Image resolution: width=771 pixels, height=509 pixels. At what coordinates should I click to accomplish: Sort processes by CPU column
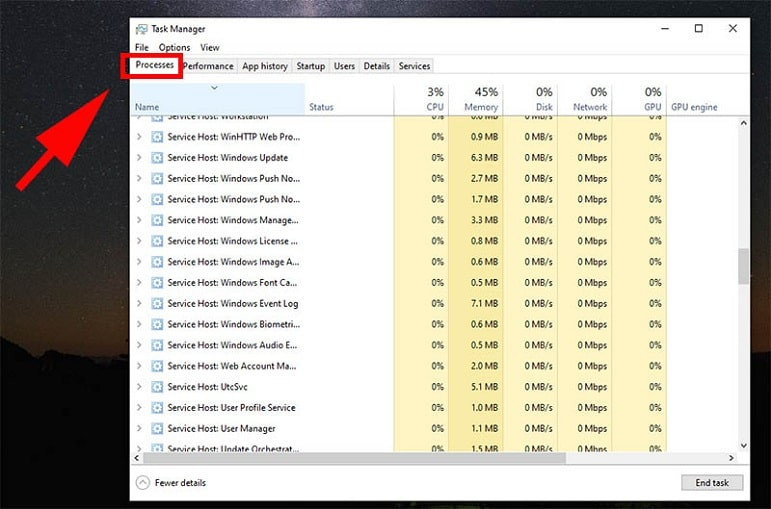tap(421, 100)
